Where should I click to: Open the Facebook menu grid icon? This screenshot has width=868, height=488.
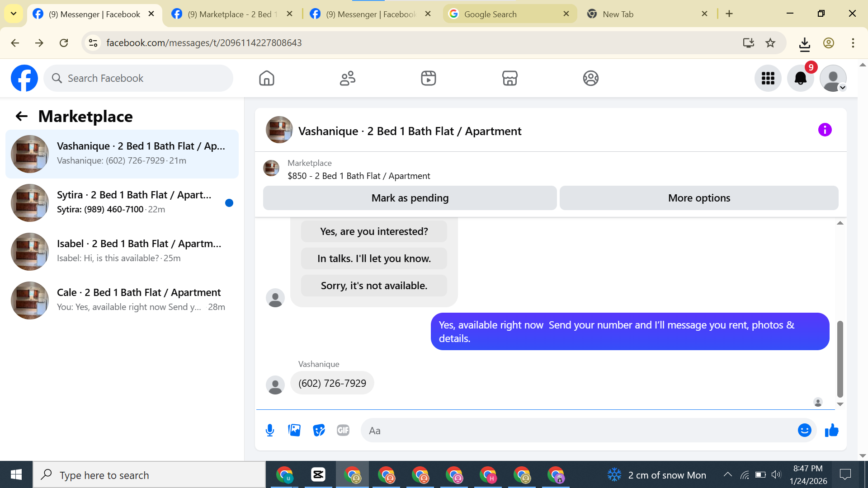click(x=768, y=78)
